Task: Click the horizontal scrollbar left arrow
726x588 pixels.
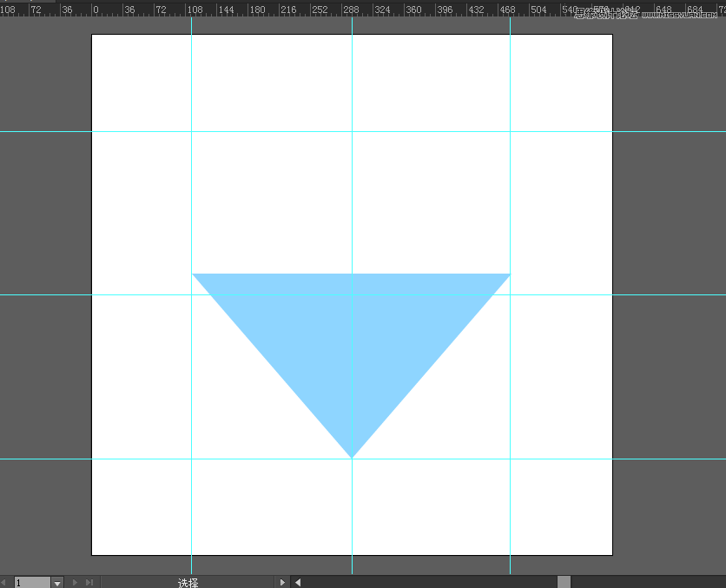Action: tap(297, 582)
